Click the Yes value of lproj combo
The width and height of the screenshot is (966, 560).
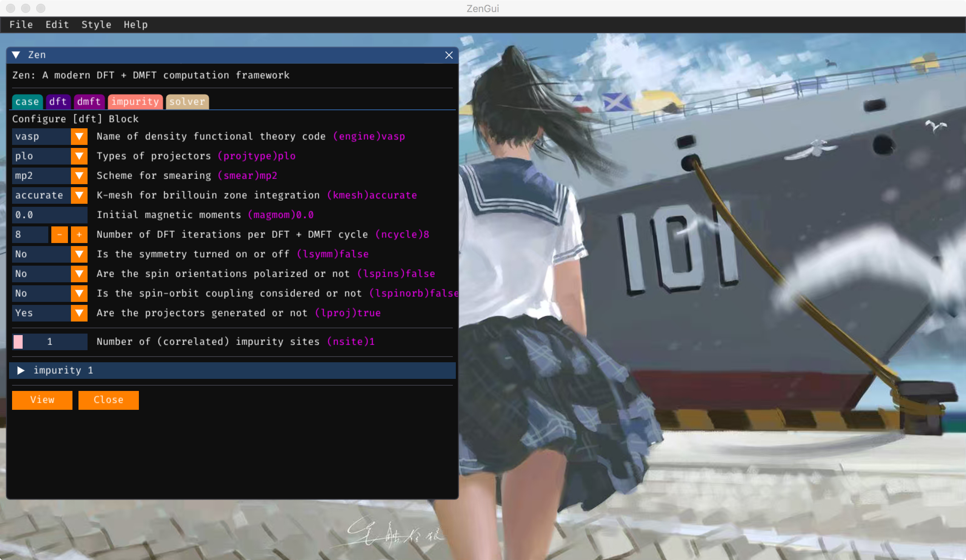(42, 313)
